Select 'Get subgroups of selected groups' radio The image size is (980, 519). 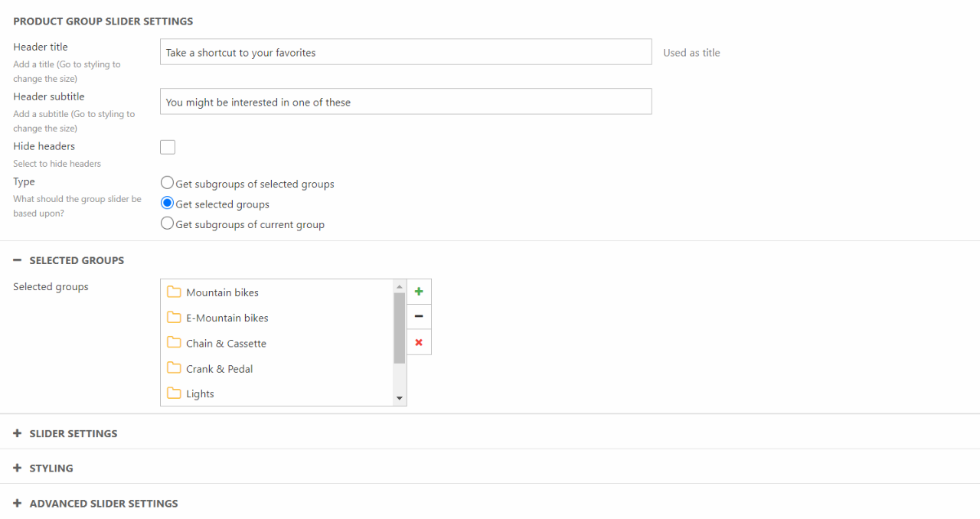(167, 183)
